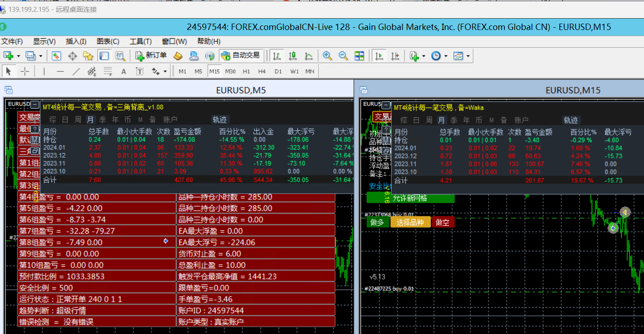Image resolution: width=644 pixels, height=334 pixels.
Task: Switch chart to H1 timeframe
Action: [x=246, y=71]
